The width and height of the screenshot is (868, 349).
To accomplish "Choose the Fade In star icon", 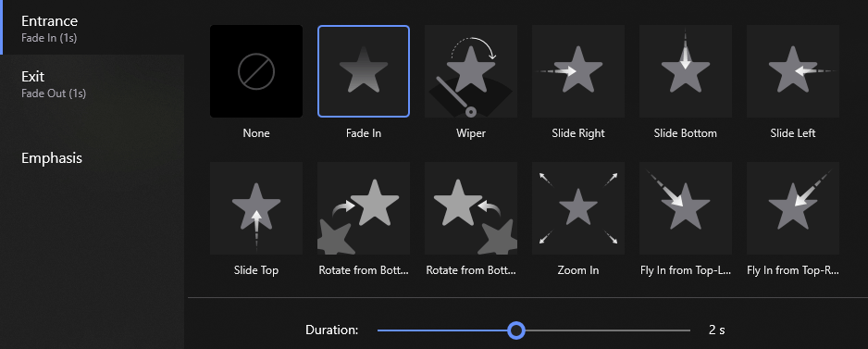I will 364,71.
